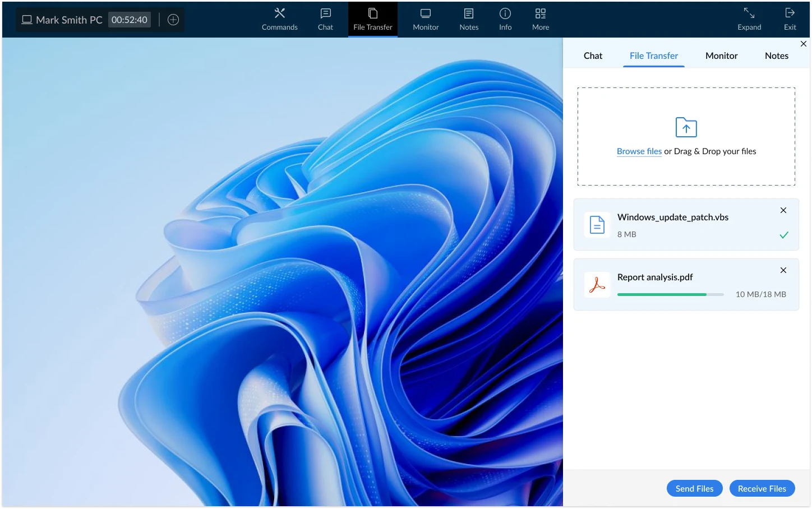
Task: Expand the session to full screen
Action: click(749, 19)
